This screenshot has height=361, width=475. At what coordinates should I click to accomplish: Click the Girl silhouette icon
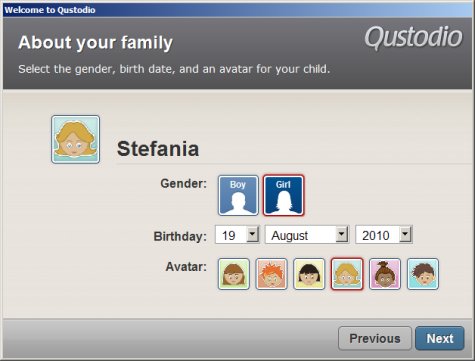click(x=283, y=202)
